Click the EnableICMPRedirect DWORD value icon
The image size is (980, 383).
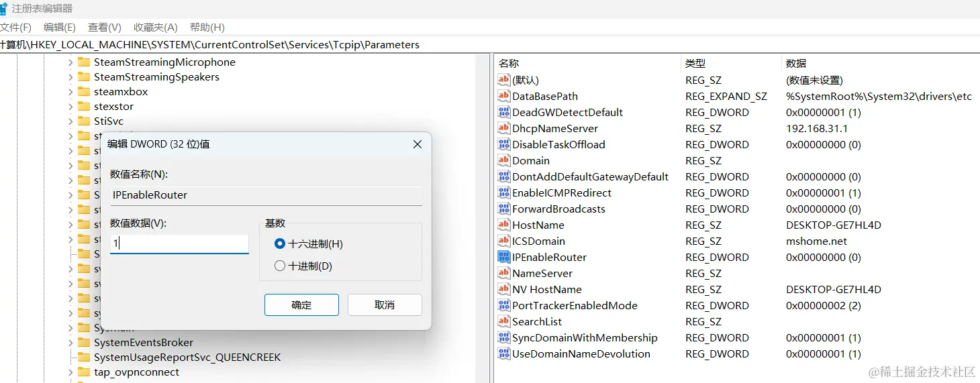[503, 193]
